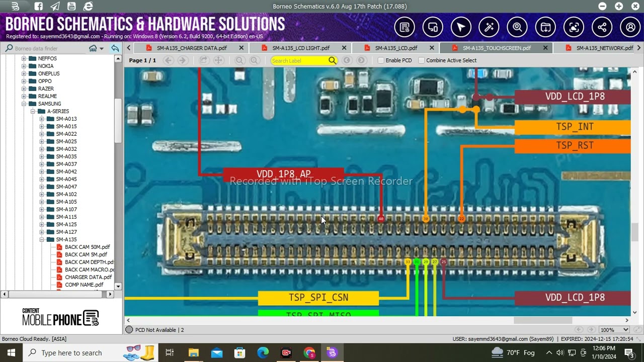Screen dimensions: 644x362
Task: Select the SM-A047 folder
Action: pyautogui.click(x=66, y=187)
